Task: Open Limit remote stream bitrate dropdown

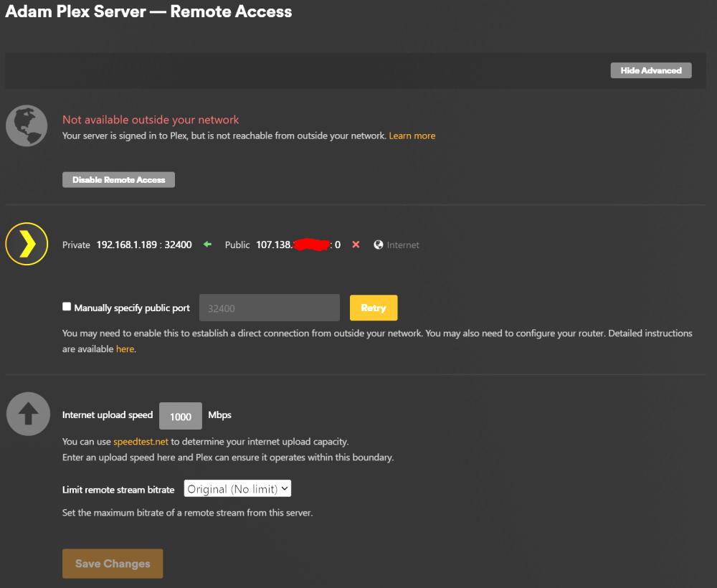Action: (237, 488)
